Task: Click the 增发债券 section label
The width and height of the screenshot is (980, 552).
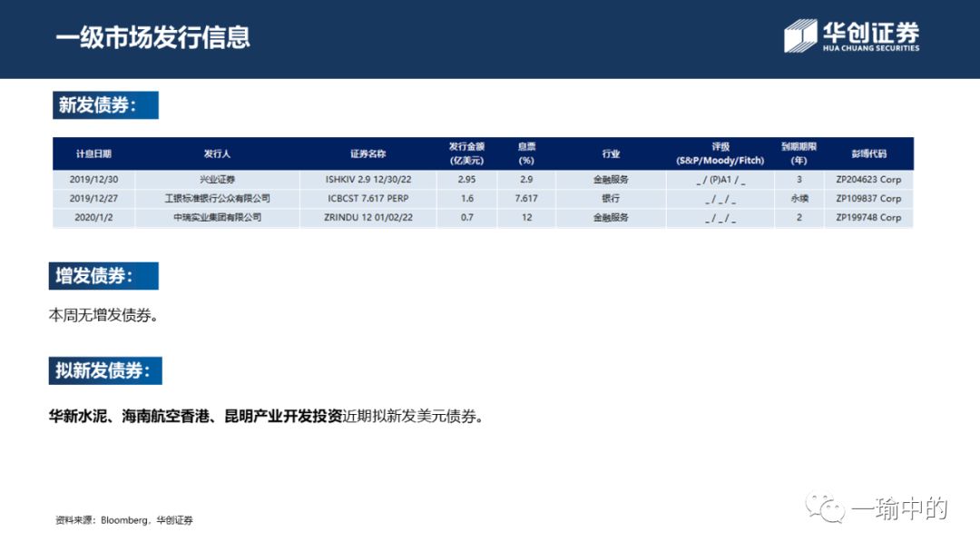Action: coord(103,276)
